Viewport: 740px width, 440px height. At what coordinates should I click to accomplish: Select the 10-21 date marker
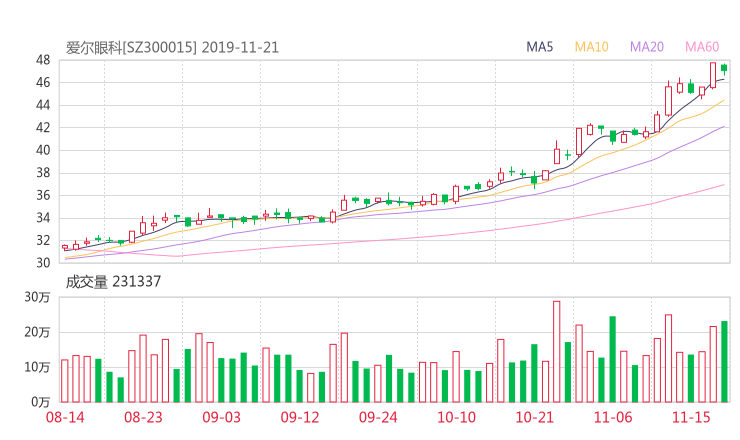(x=534, y=417)
